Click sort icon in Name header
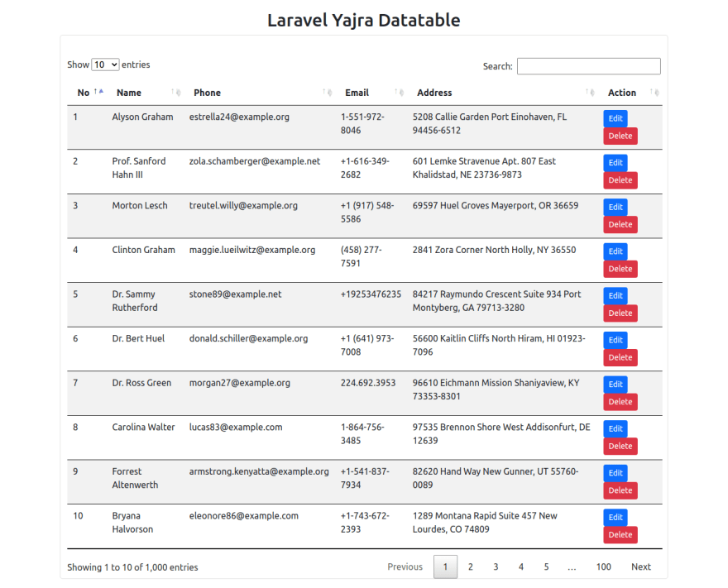Viewport: 728px width, 588px height. (176, 93)
